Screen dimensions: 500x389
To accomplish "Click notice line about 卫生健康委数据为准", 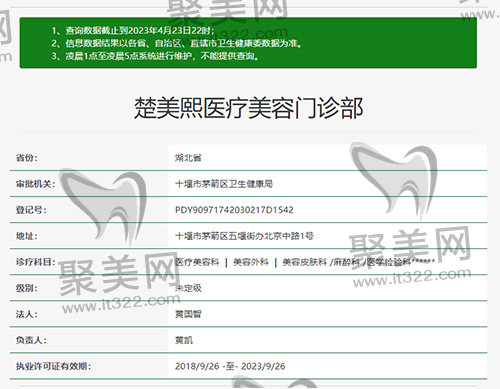I will point(176,43).
